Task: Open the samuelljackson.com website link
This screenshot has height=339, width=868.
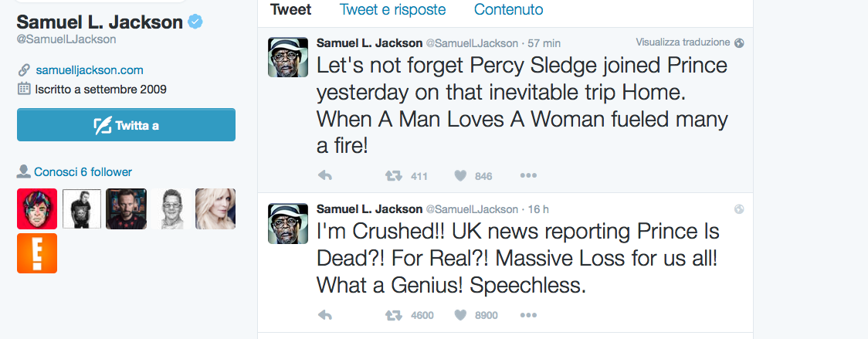Action: (89, 69)
